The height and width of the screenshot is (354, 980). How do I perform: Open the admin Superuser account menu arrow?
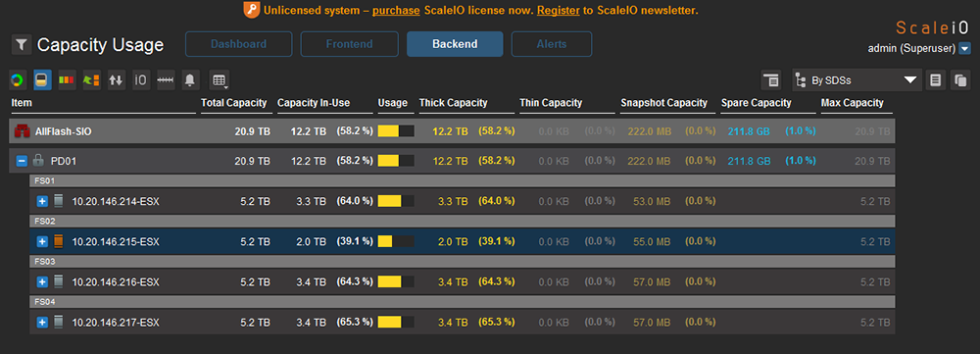[964, 48]
